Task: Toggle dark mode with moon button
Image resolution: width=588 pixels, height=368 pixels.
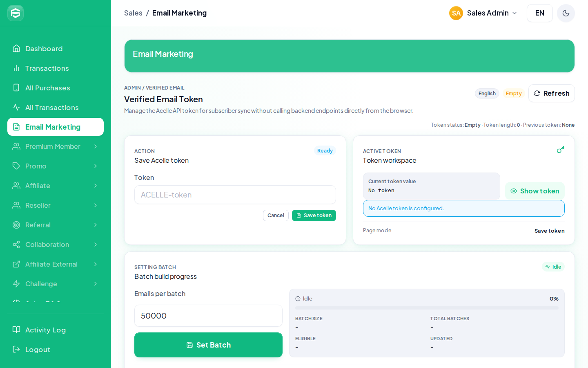Action: click(x=566, y=13)
